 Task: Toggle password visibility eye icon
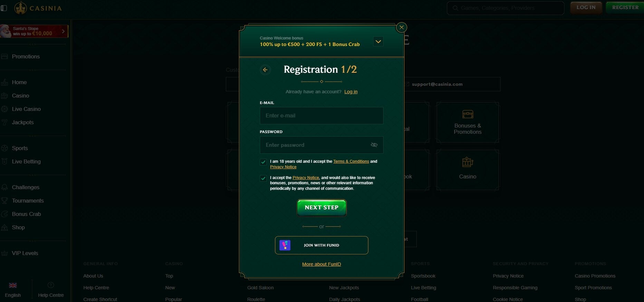(x=374, y=145)
